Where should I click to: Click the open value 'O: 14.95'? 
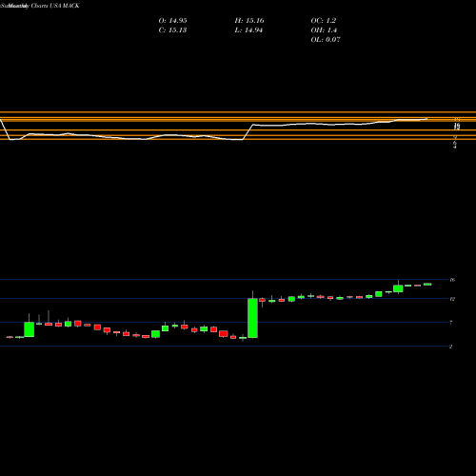172,21
